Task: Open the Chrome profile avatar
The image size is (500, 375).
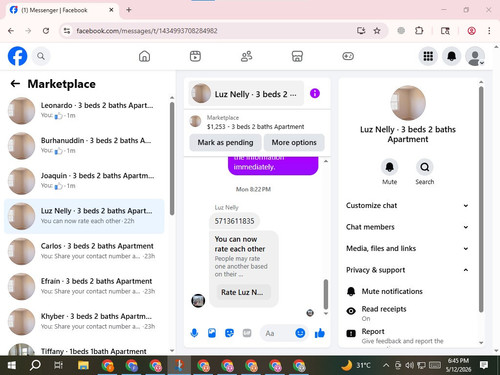Action: (x=471, y=31)
